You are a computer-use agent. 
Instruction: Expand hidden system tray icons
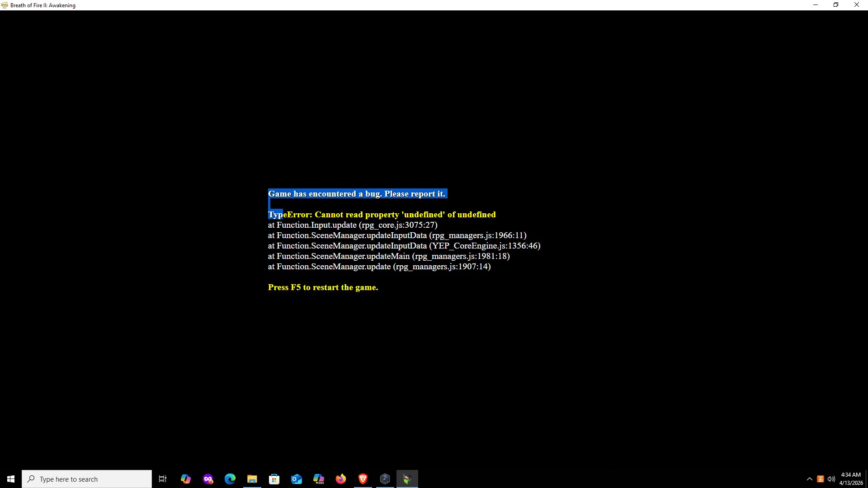click(810, 479)
